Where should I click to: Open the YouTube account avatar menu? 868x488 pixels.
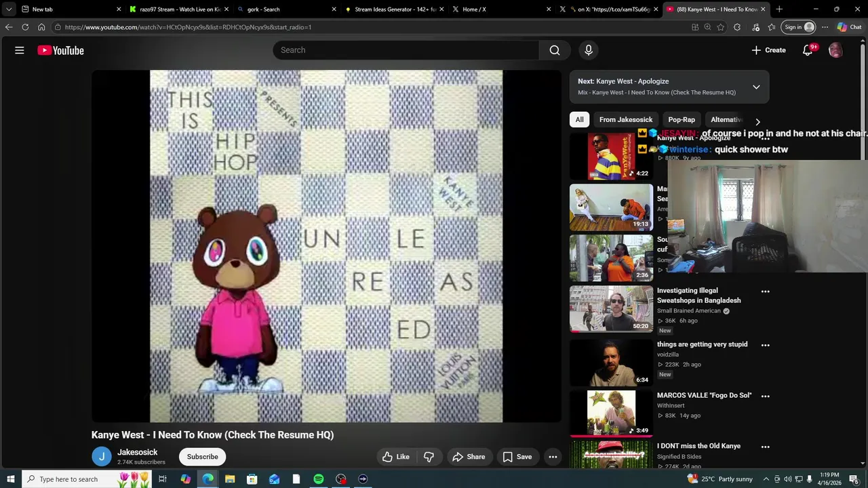(x=835, y=50)
